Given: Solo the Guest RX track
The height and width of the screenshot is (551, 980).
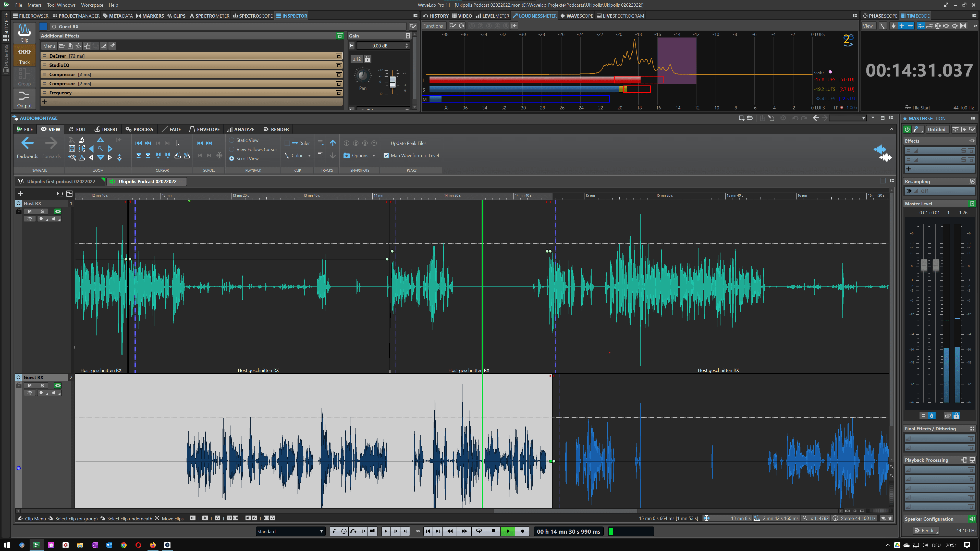Looking at the screenshot, I should [x=42, y=385].
